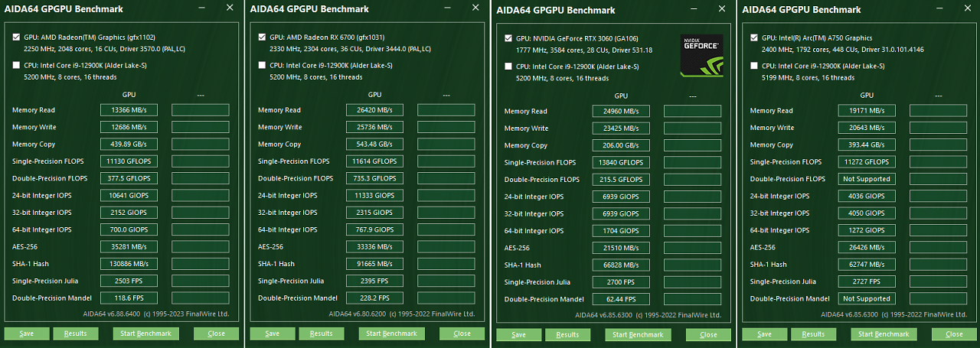Uncheck GPU Intel Arc A750 Graphics checkbox
The height and width of the screenshot is (348, 980).
(x=755, y=37)
